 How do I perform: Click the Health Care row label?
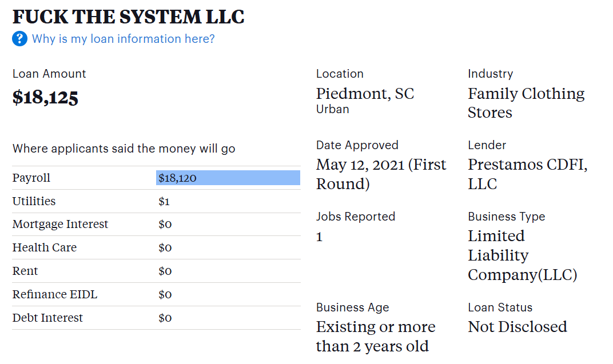pyautogui.click(x=45, y=247)
